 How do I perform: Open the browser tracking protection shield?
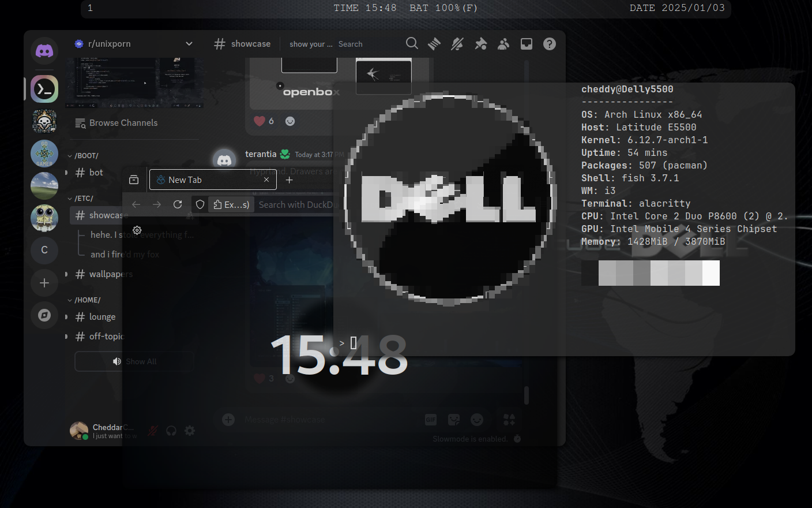tap(200, 204)
